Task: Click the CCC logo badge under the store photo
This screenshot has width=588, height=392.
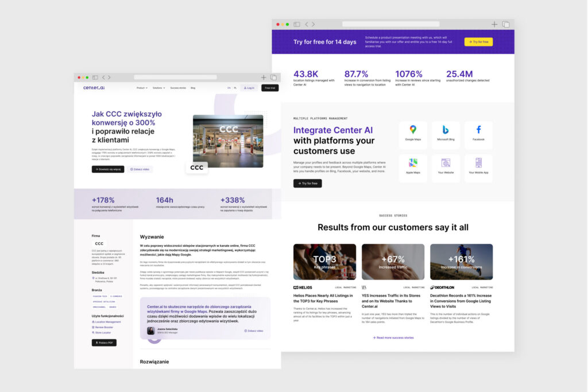Action: tap(197, 168)
